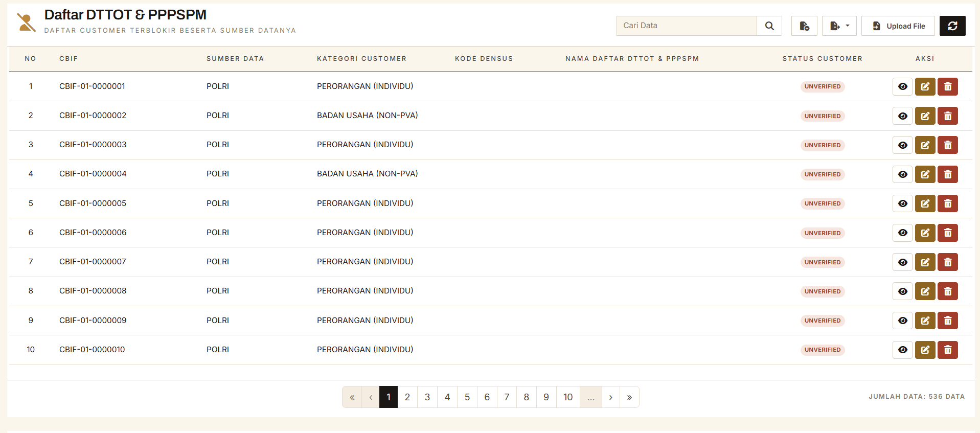Image resolution: width=980 pixels, height=433 pixels.
Task: Go to pagination page 10
Action: (x=568, y=397)
